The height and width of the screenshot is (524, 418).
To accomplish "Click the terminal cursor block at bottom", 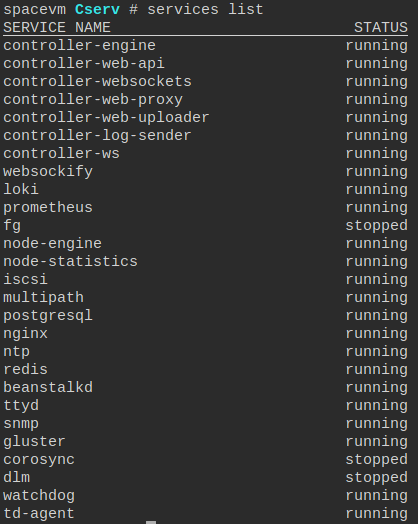I will click(x=151, y=522).
